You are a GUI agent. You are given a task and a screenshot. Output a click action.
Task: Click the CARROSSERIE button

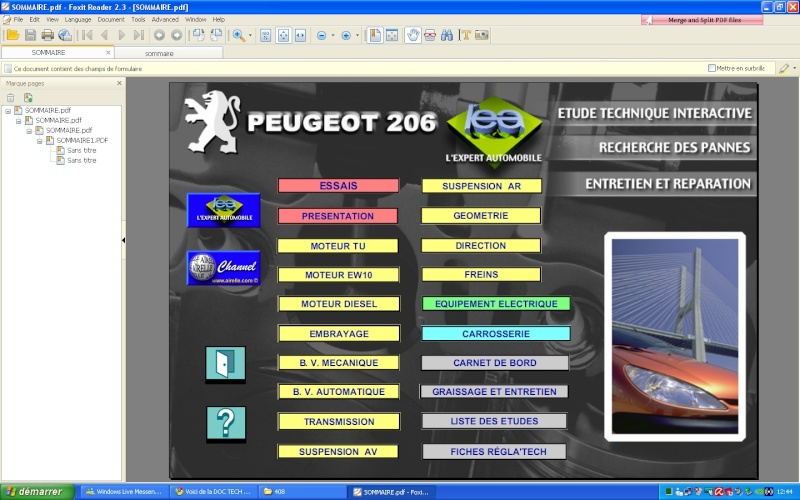pos(496,334)
